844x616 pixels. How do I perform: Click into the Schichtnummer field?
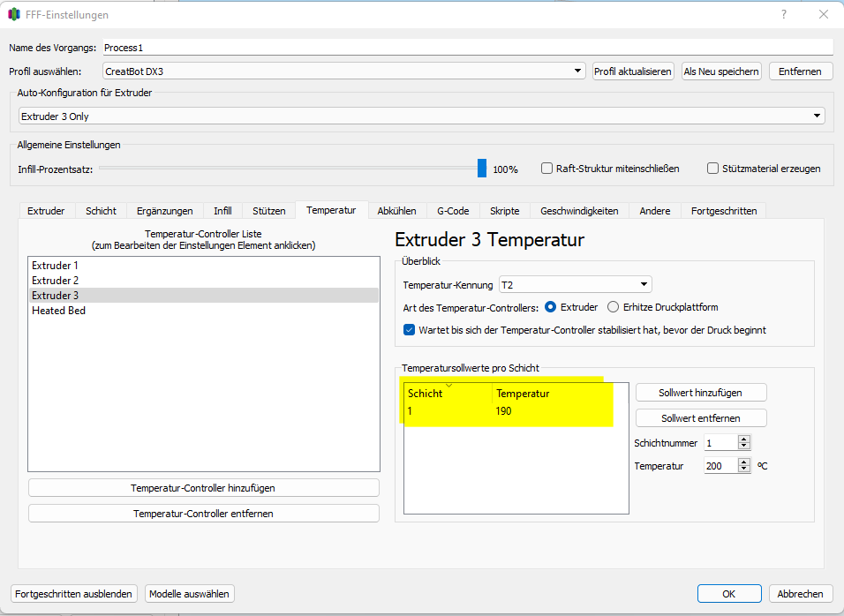[x=720, y=443]
